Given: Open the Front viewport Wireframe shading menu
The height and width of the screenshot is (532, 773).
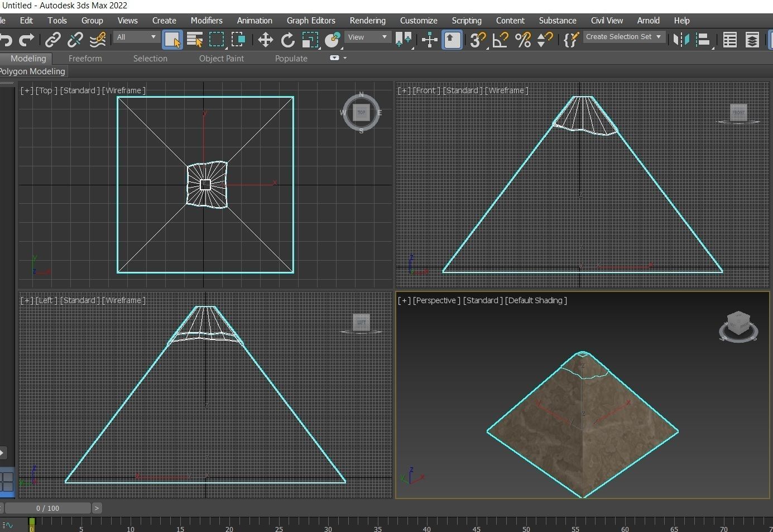Looking at the screenshot, I should pyautogui.click(x=507, y=90).
